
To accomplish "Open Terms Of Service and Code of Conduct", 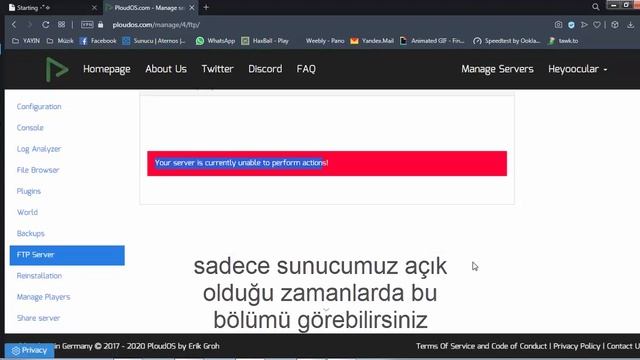I will tap(481, 346).
